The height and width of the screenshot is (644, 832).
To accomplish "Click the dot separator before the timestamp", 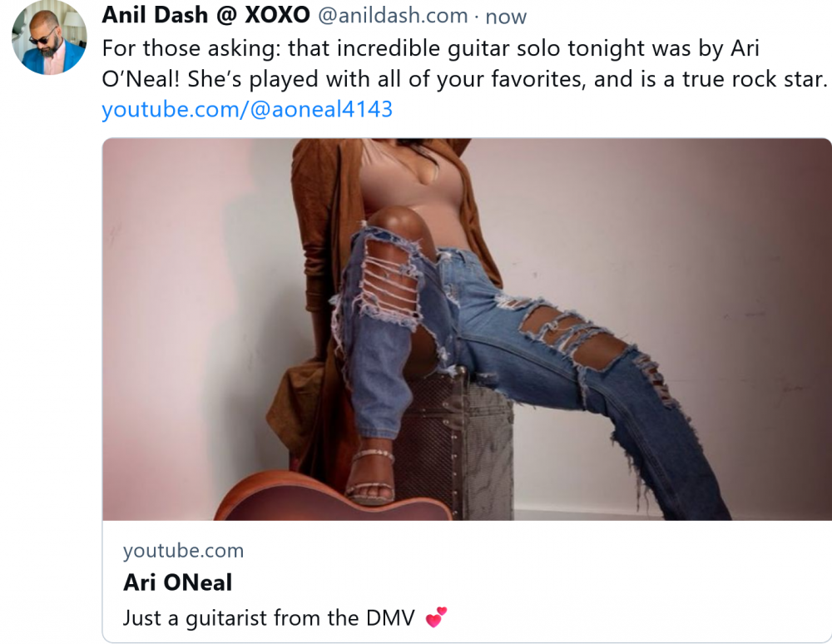I will click(476, 17).
